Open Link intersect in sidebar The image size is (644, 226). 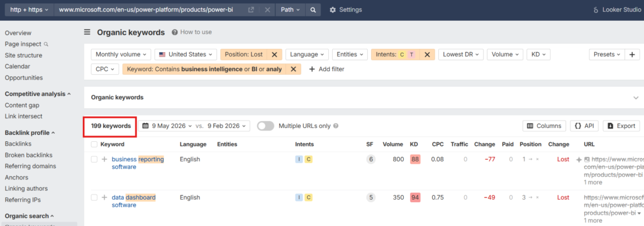tap(23, 117)
